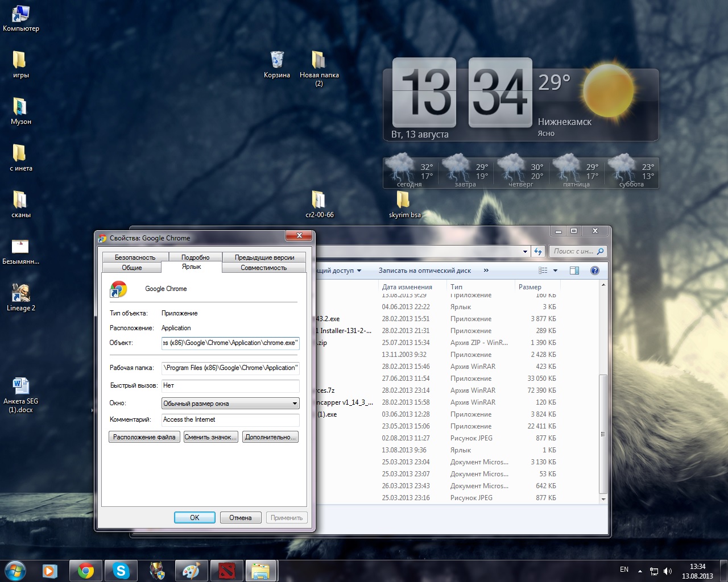728x582 pixels.
Task: Open the Безопасность tab
Action: 135,257
